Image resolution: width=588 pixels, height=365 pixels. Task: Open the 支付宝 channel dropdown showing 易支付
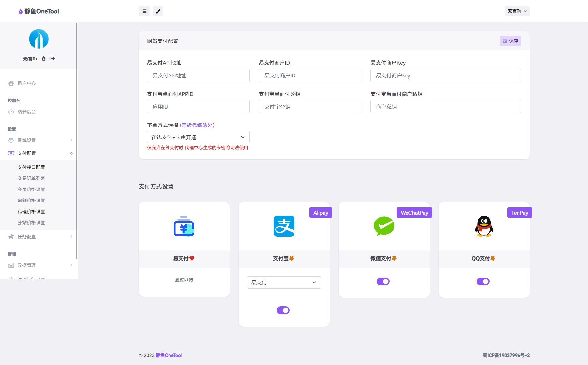click(x=284, y=282)
